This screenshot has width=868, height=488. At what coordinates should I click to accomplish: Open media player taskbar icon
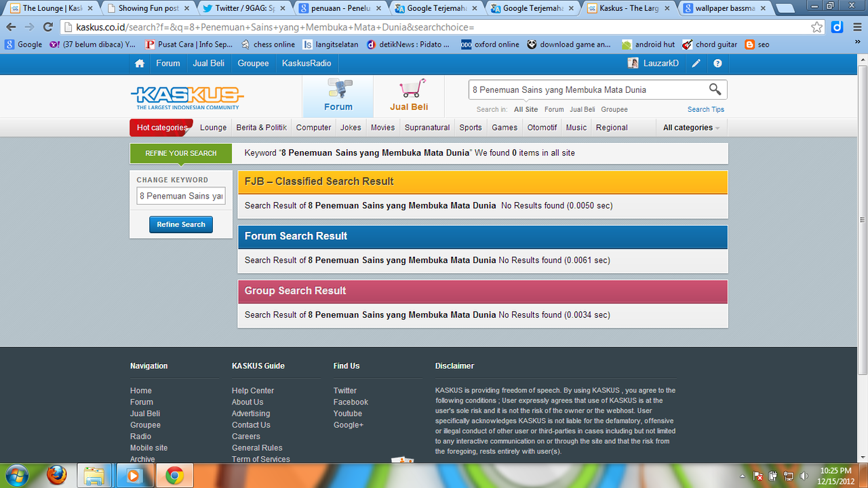(x=134, y=476)
